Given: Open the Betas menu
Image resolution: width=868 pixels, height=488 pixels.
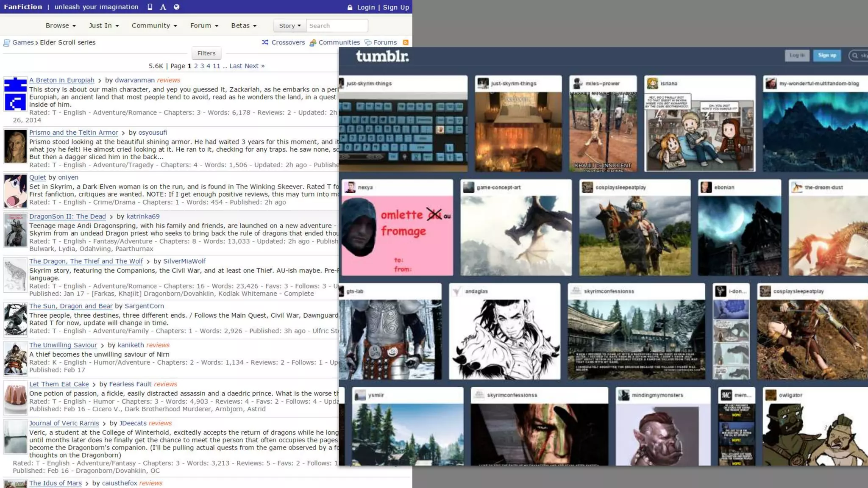Looking at the screenshot, I should click(244, 25).
